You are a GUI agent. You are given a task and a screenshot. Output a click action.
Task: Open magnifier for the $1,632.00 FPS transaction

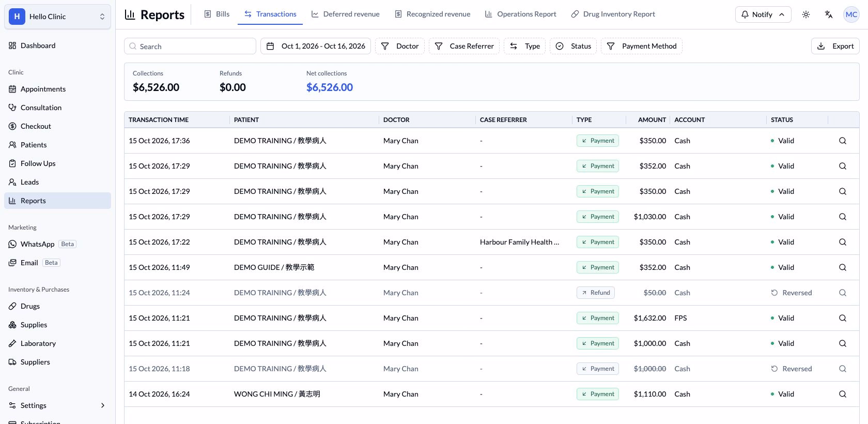[x=843, y=318]
